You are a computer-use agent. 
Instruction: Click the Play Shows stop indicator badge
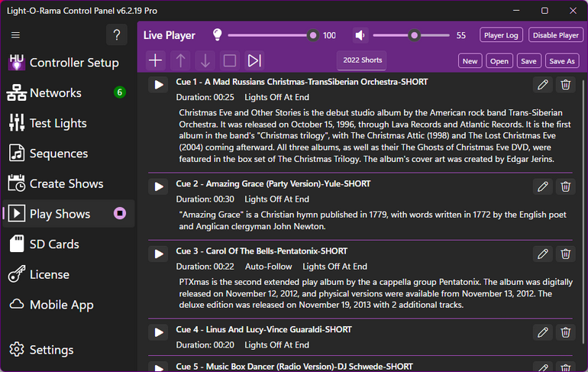(120, 213)
